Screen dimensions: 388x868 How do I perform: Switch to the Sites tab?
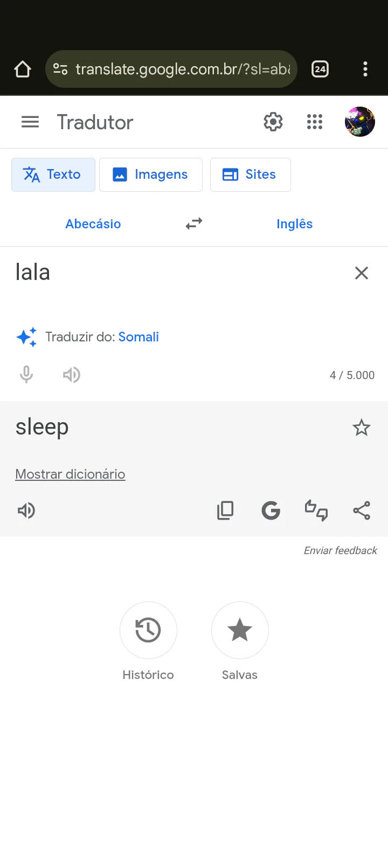click(251, 174)
